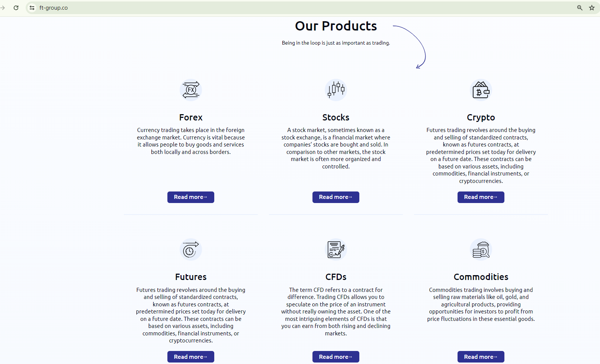Open the browser zoom magnifier icon
The width and height of the screenshot is (600, 364).
click(580, 8)
